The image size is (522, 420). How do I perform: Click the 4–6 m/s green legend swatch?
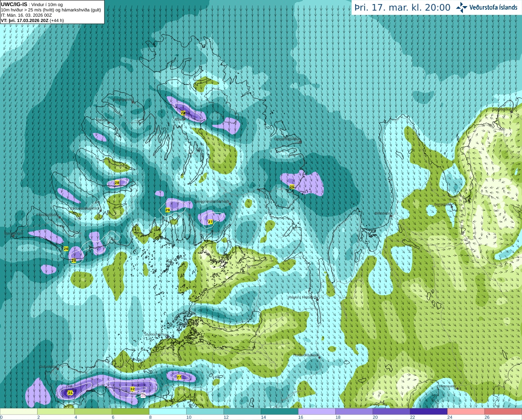pos(93,411)
